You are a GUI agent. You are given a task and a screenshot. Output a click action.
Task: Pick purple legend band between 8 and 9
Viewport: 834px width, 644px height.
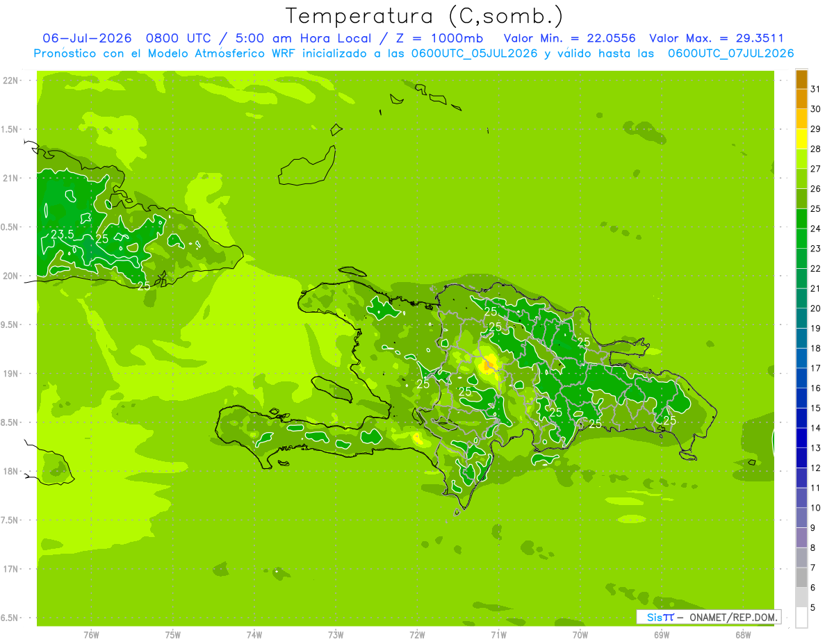[801, 538]
